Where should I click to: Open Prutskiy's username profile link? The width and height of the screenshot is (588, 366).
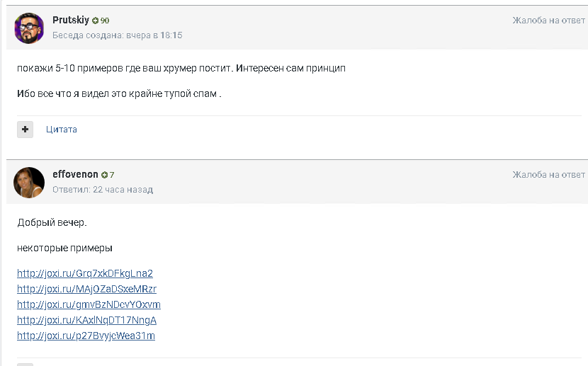pos(71,20)
